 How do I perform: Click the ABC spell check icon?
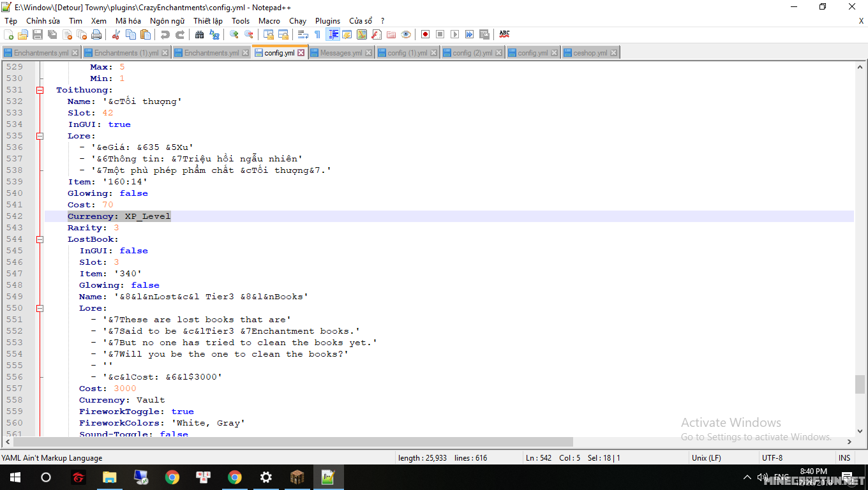point(504,34)
